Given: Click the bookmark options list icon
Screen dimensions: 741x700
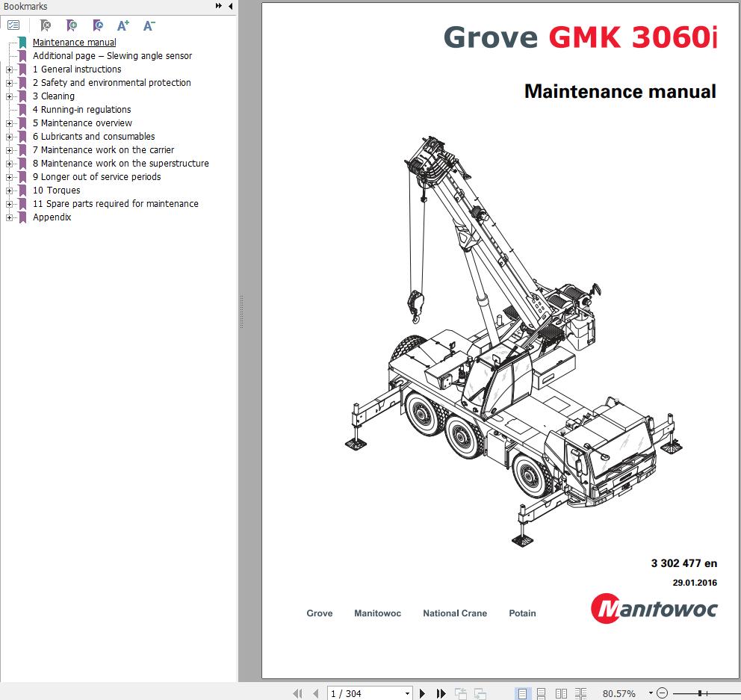Looking at the screenshot, I should pos(13,25).
